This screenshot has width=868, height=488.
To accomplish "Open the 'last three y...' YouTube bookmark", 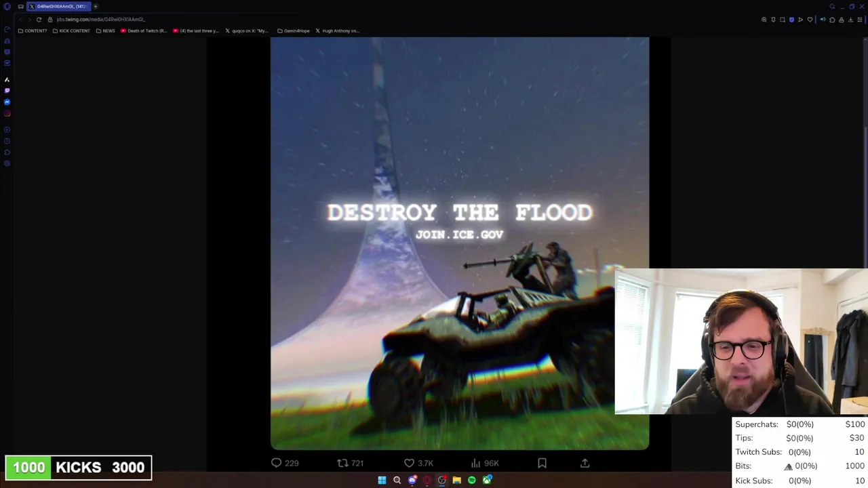I will (x=196, y=30).
